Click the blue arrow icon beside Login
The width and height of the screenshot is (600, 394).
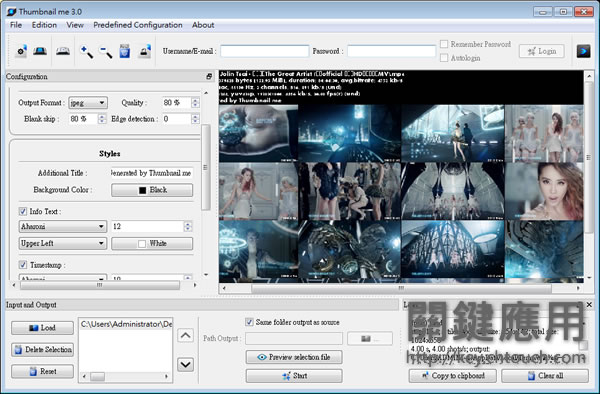(584, 51)
